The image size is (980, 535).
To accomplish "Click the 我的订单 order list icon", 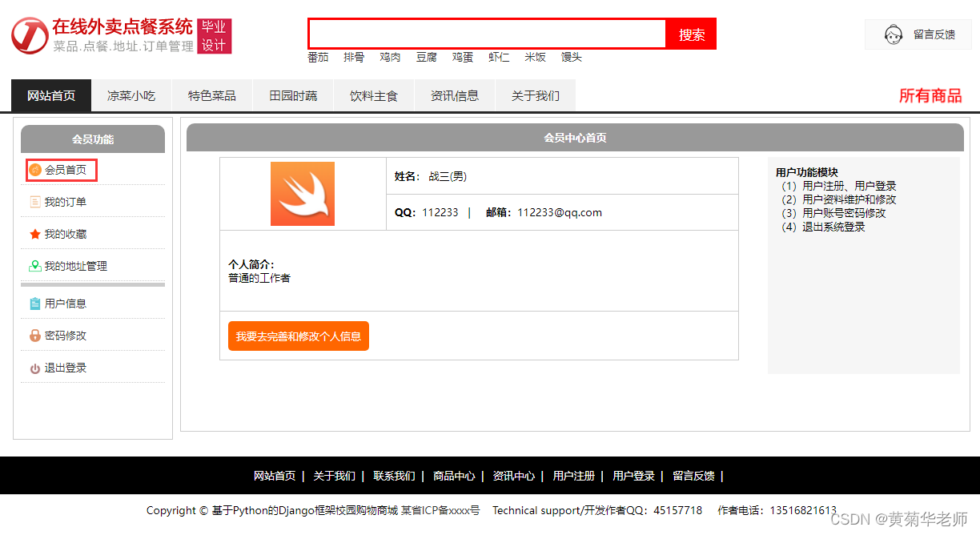I will [35, 202].
